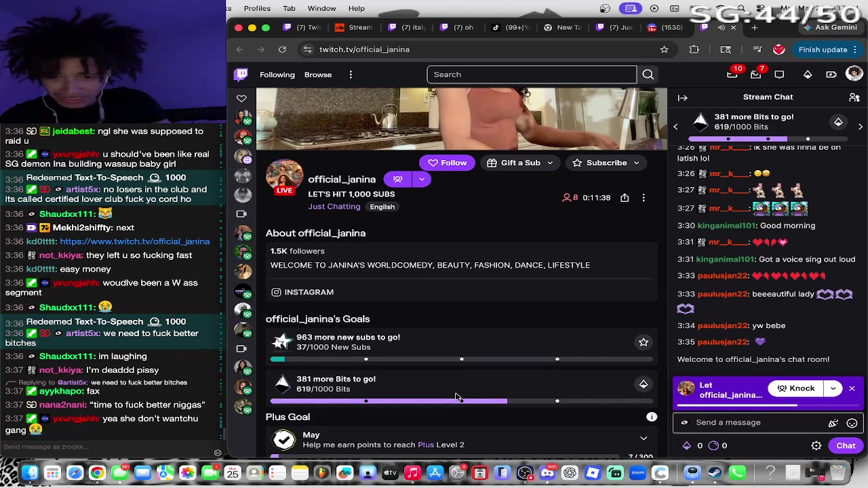The width and height of the screenshot is (868, 488).
Task: Open the Gift a Sub dropdown
Action: click(x=550, y=163)
